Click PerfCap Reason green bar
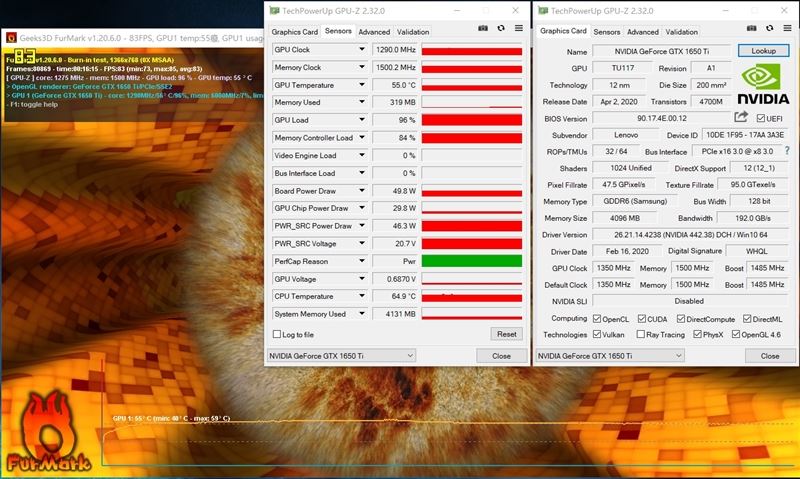This screenshot has width=800, height=479. point(471,261)
